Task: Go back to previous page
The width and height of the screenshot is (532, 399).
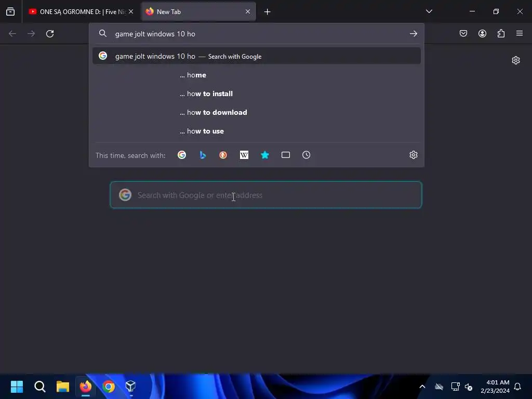Action: [12, 34]
